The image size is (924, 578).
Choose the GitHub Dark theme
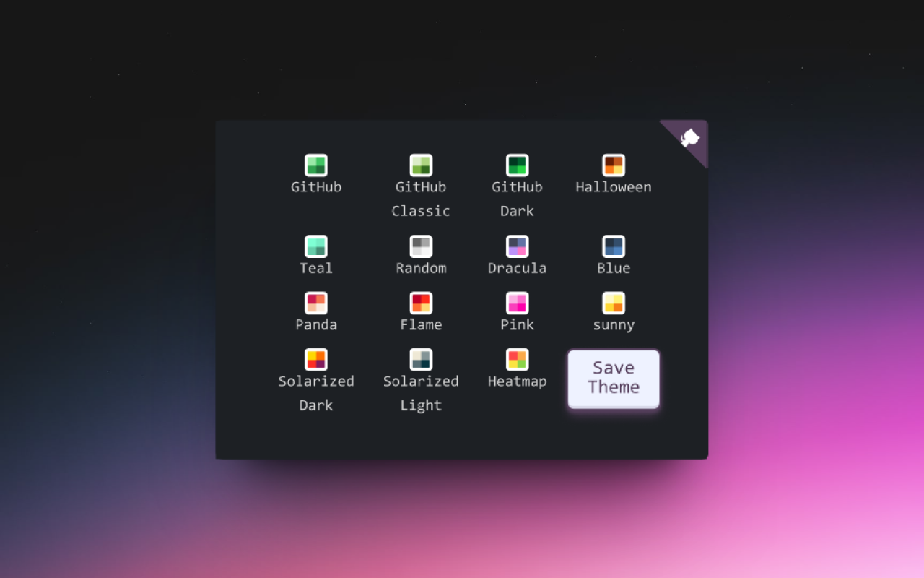click(x=517, y=164)
